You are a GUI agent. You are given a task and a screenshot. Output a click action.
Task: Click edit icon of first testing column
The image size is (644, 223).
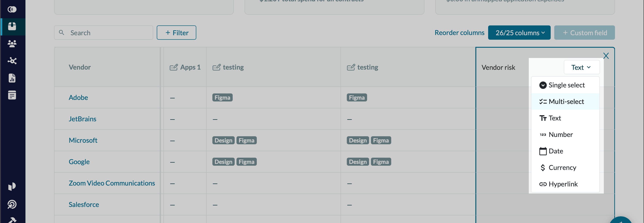(217, 67)
